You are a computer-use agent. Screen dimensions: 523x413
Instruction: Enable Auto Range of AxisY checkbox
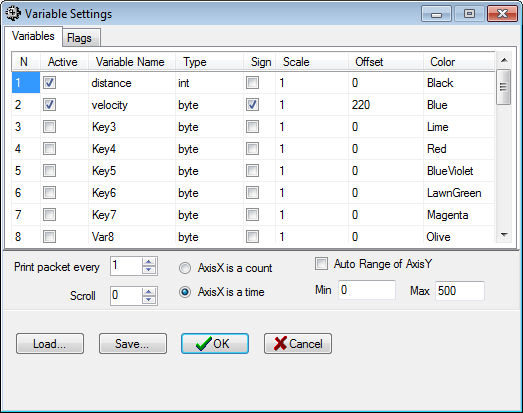click(x=321, y=264)
